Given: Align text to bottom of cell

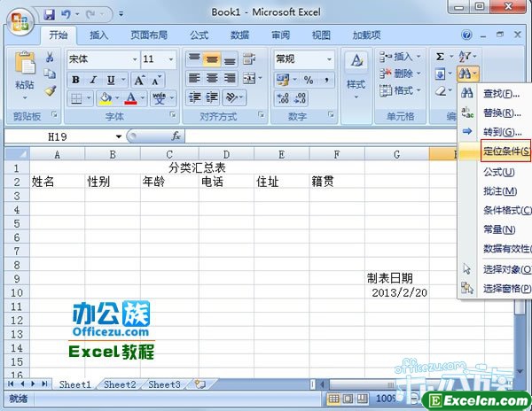Looking at the screenshot, I should tap(230, 59).
